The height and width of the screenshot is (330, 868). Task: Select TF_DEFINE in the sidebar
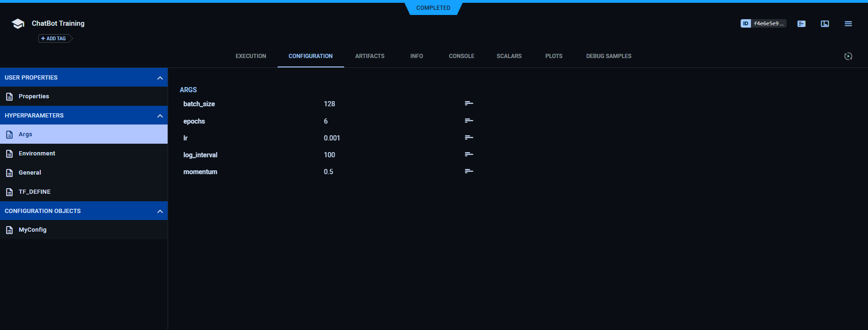[x=34, y=192]
